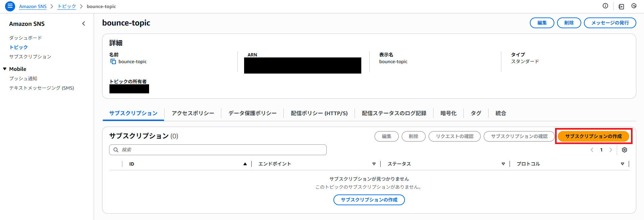Open the 暗号化 tab

pos(448,113)
